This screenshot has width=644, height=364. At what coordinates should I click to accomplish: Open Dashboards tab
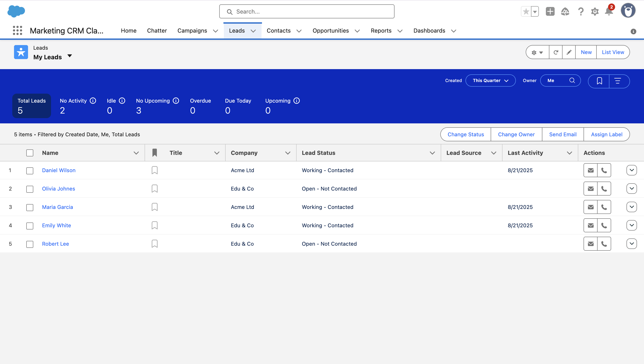click(x=429, y=30)
